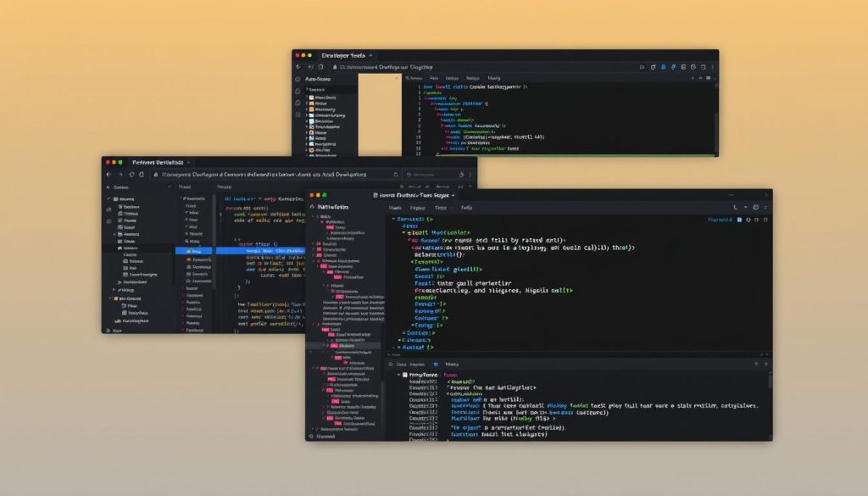The height and width of the screenshot is (496, 868).
Task: Reload the page in the top window
Action: pyautogui.click(x=320, y=67)
